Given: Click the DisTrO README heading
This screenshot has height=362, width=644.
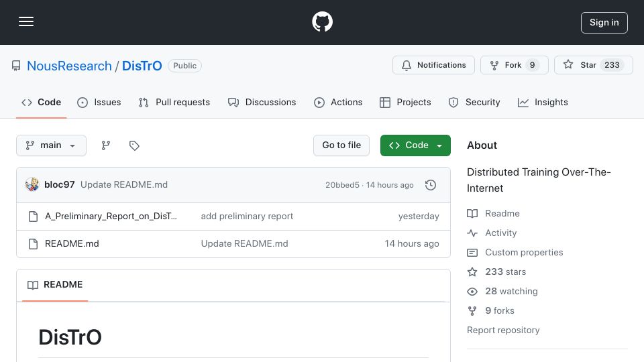Looking at the screenshot, I should click(70, 337).
